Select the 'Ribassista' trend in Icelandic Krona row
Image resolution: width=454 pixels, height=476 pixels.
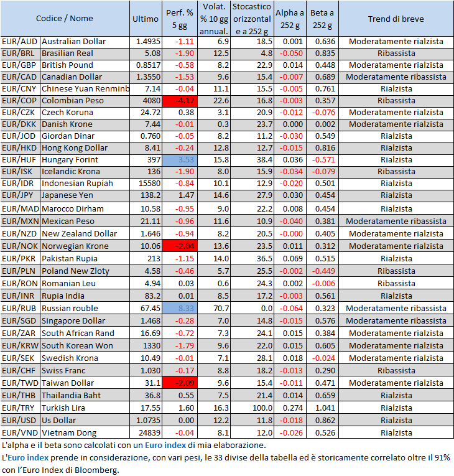click(x=396, y=172)
